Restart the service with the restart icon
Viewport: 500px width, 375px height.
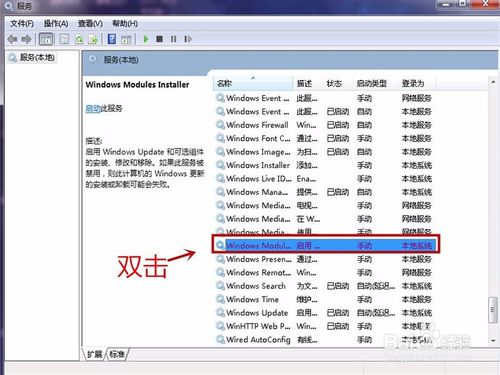(188, 39)
